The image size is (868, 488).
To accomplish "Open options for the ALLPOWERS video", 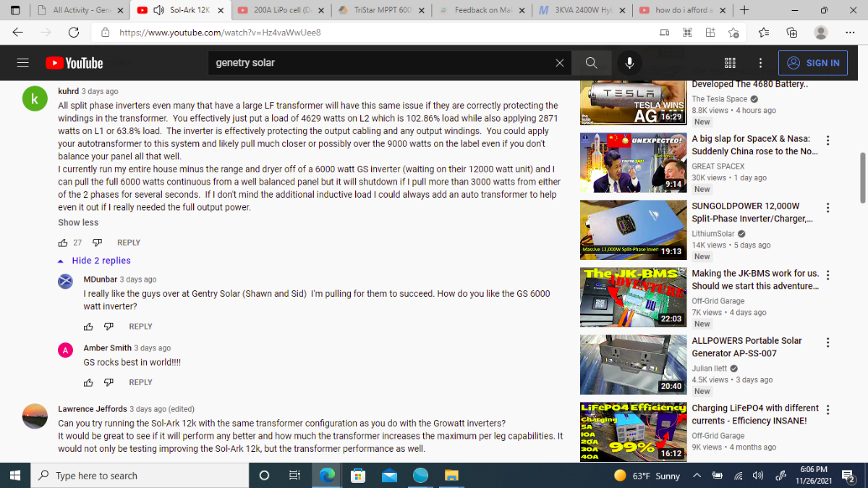I will point(828,342).
